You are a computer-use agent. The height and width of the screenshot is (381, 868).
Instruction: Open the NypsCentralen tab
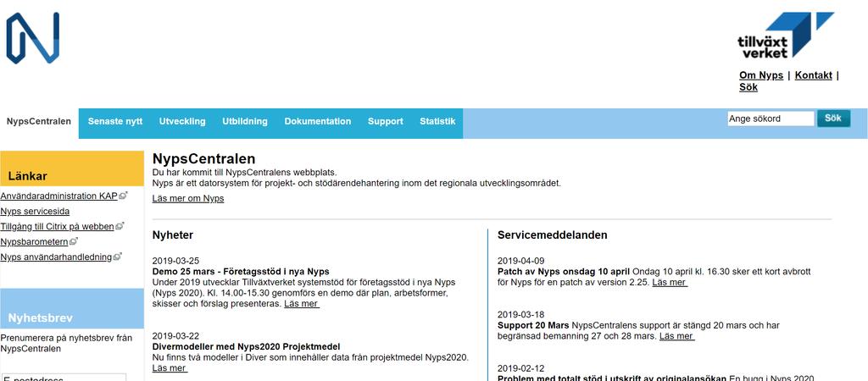(x=39, y=121)
